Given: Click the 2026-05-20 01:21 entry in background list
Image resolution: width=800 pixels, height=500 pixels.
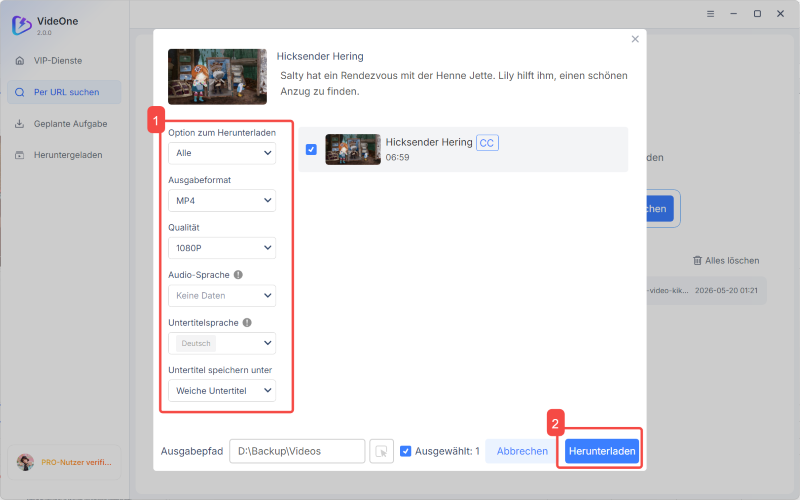Looking at the screenshot, I should pyautogui.click(x=726, y=290).
